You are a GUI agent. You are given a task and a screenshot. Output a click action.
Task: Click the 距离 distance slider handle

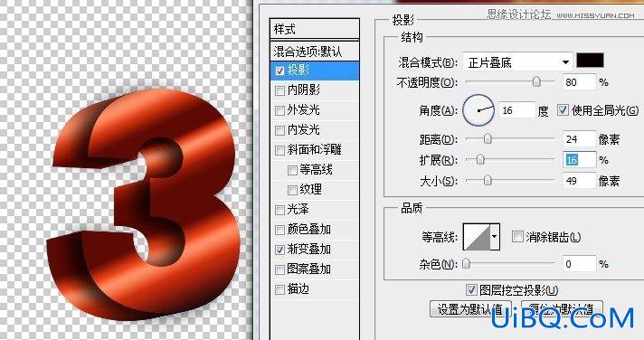pos(488,138)
